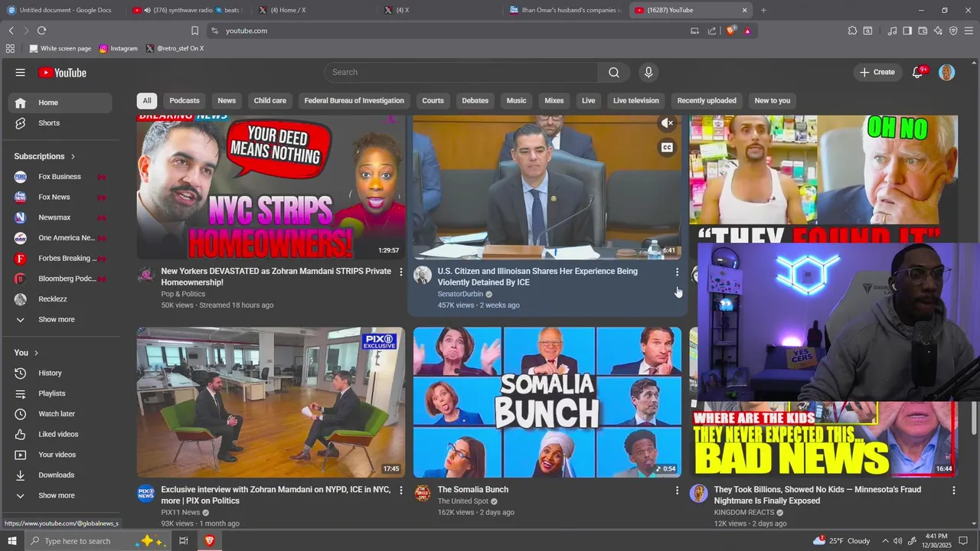Switch to Untitled document Google Docs tab

[x=61, y=10]
